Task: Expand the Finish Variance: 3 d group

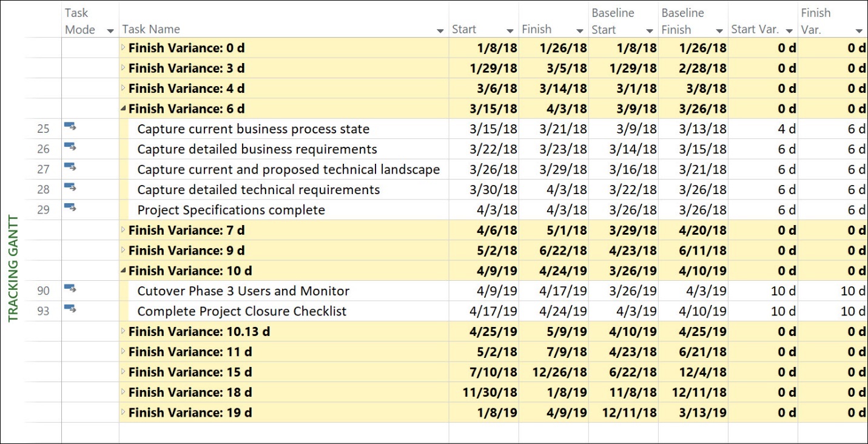Action: 124,68
